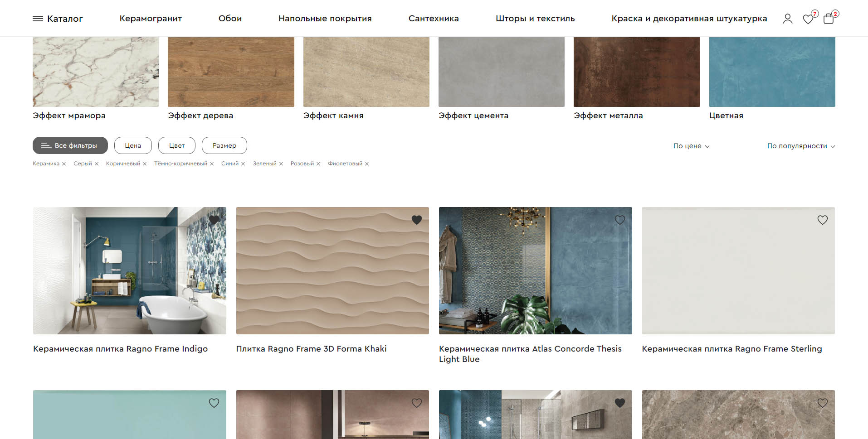Open the Эффект металла category link
This screenshot has width=868, height=439.
608,116
